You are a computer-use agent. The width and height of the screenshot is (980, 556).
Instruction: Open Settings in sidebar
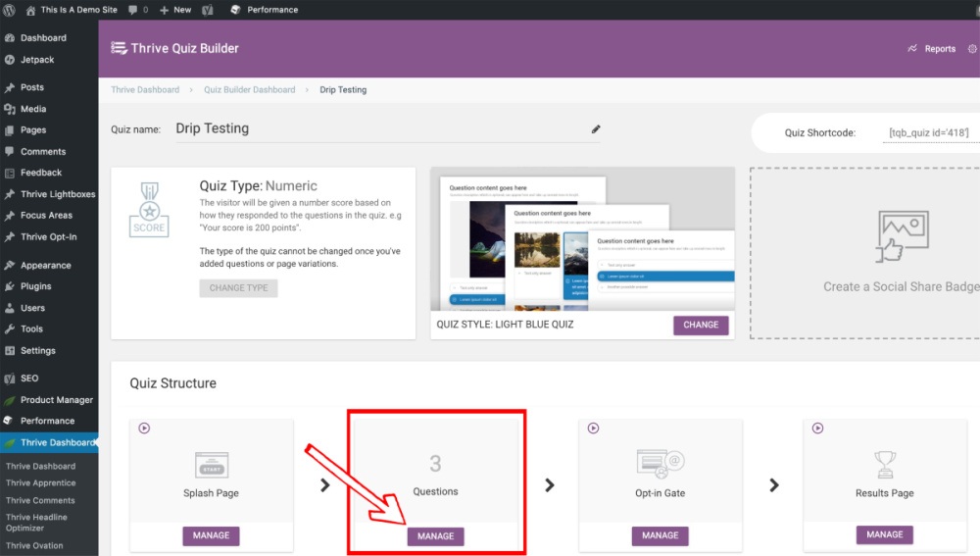(x=37, y=351)
